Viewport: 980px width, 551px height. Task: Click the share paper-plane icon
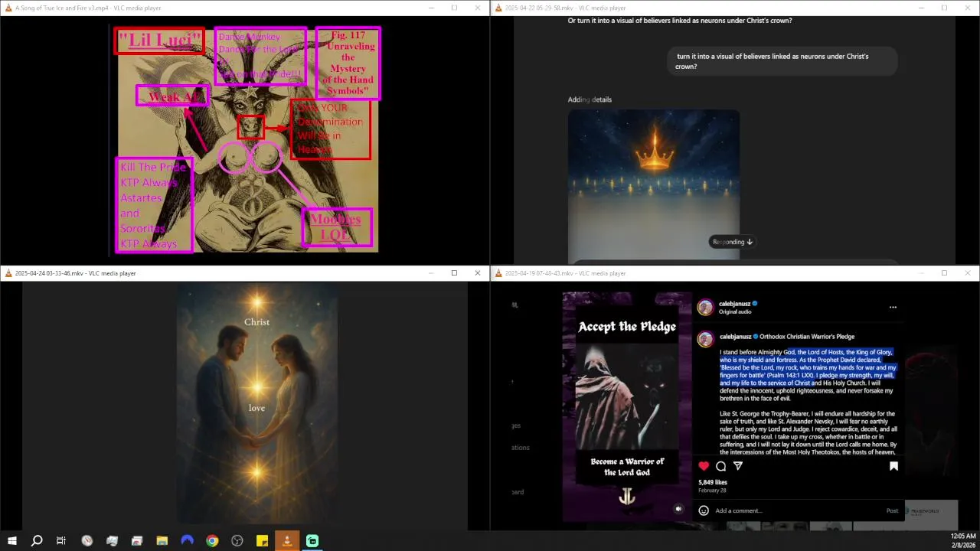[x=738, y=466]
